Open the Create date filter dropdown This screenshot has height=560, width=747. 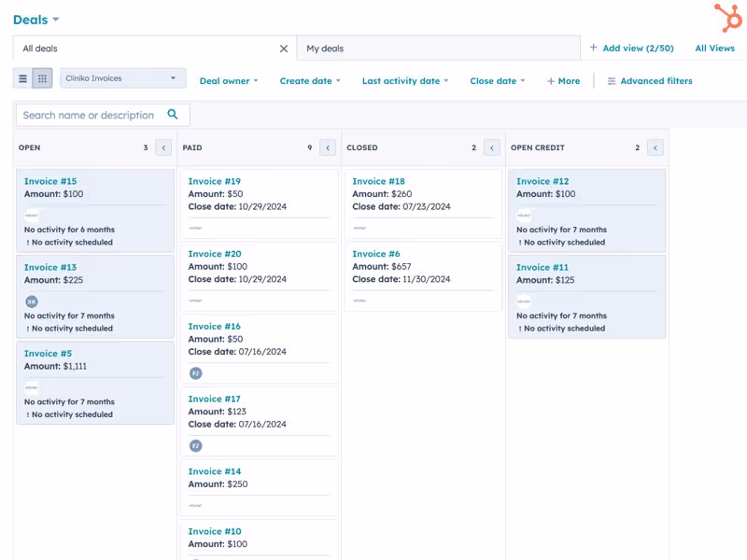pos(309,81)
